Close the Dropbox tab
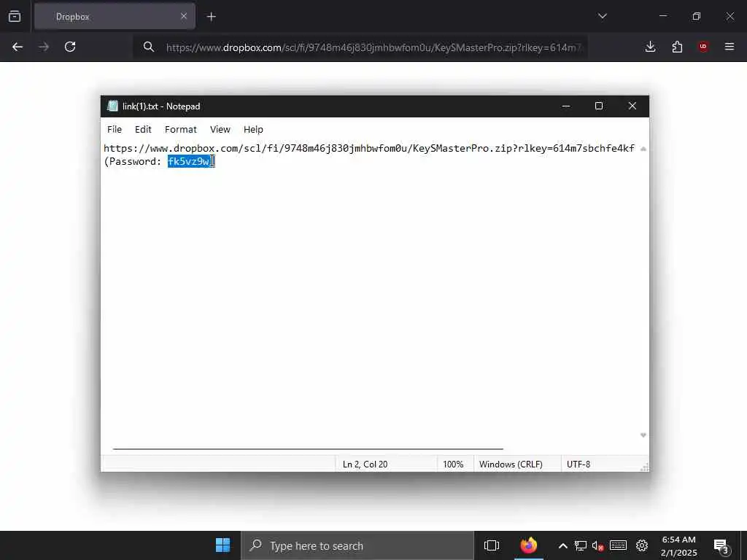 pos(183,16)
